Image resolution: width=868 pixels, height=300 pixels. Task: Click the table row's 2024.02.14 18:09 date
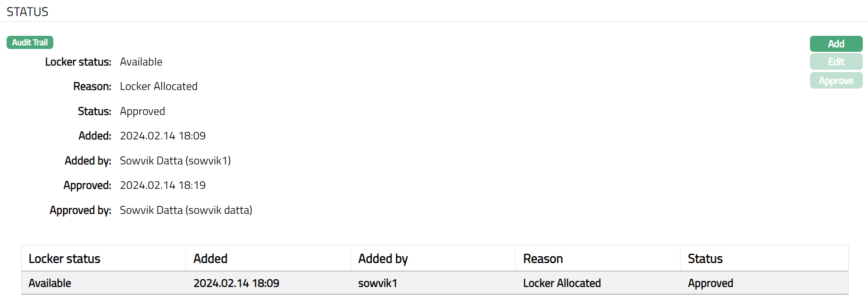236,283
